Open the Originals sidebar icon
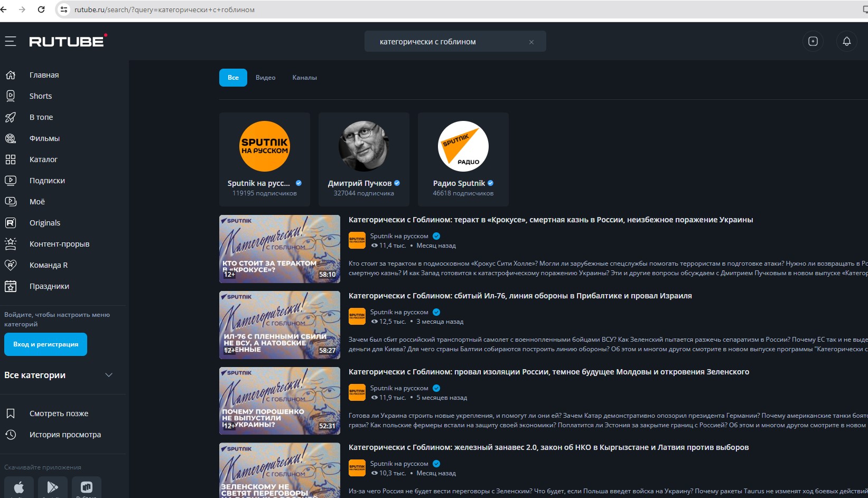The width and height of the screenshot is (868, 498). coord(11,223)
